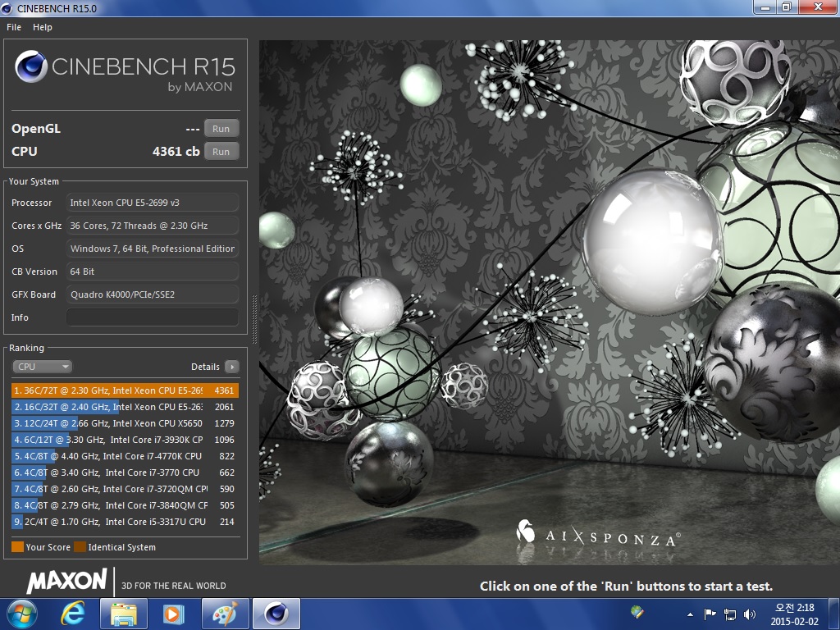Select ranking row 2 with score 2061
Screen dimensions: 840x630
click(125, 407)
